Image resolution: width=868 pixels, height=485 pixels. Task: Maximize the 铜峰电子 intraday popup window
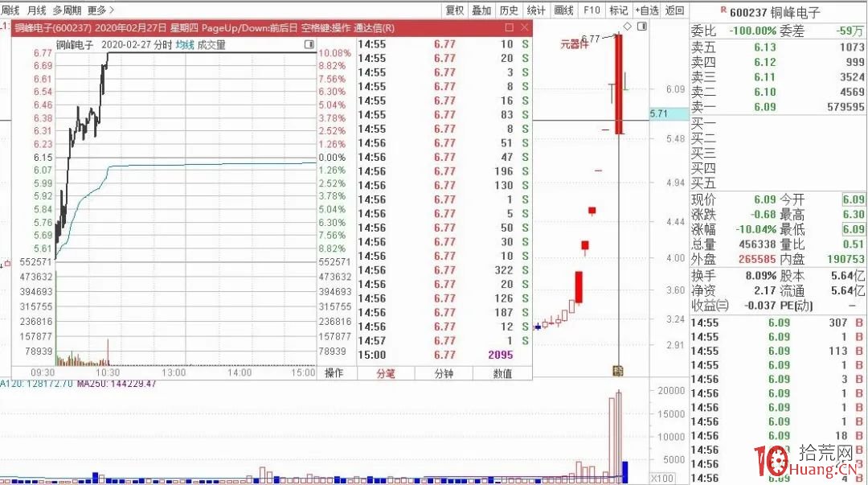[510, 27]
